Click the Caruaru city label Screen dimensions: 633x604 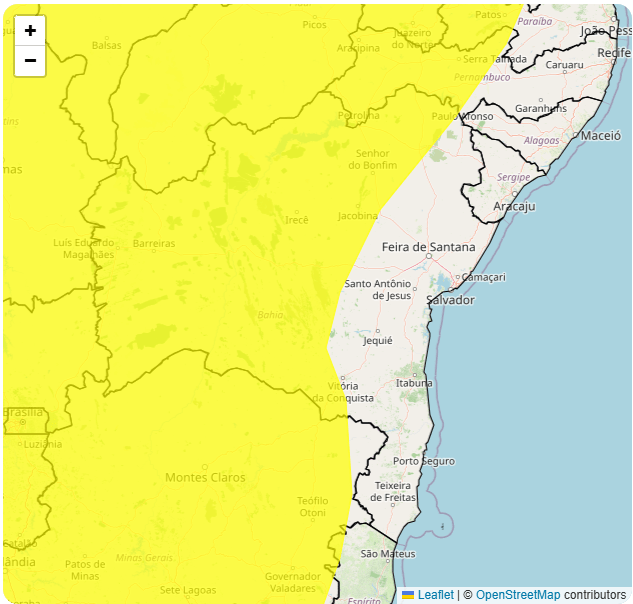tap(564, 65)
